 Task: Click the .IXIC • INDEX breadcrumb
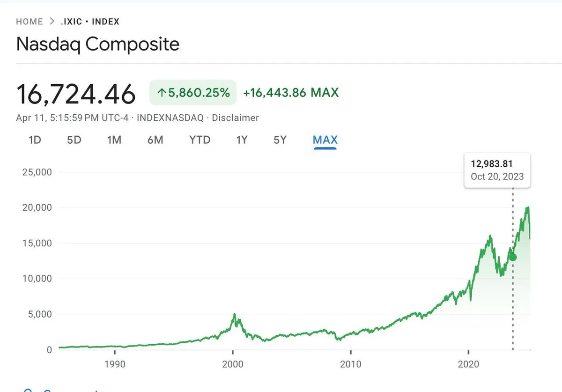pos(90,22)
